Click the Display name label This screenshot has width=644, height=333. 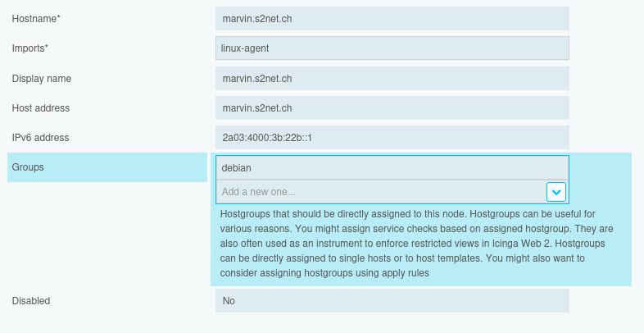click(41, 79)
